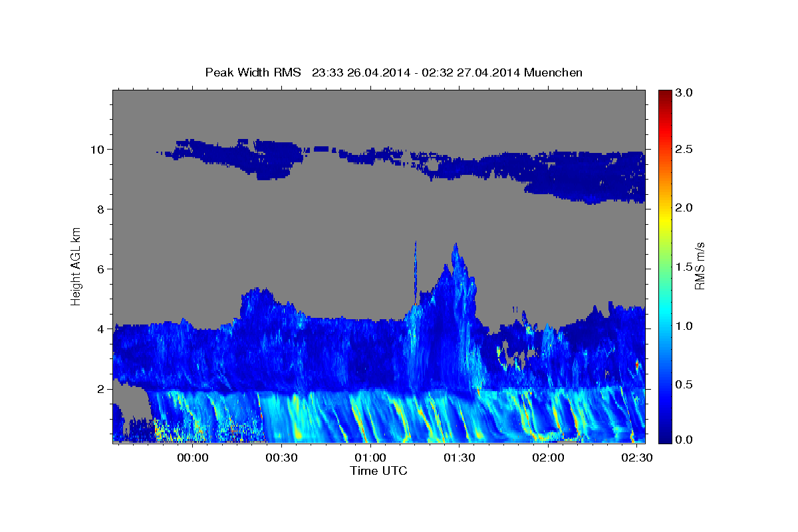Click the '02:30' time axis label
798x532 pixels.
[636, 458]
